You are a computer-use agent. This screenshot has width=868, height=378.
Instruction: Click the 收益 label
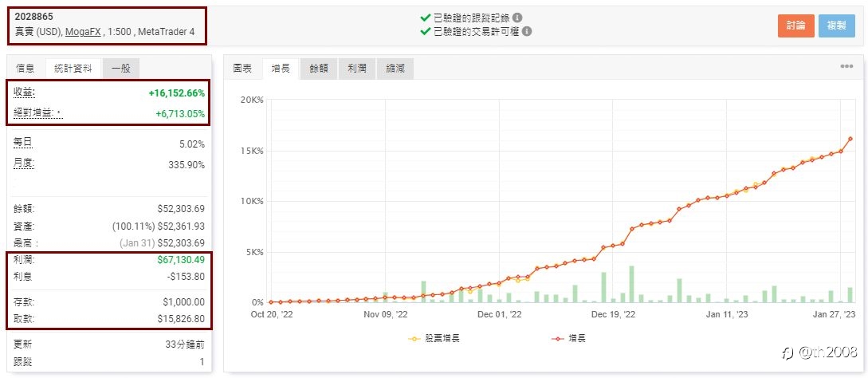coord(24,93)
